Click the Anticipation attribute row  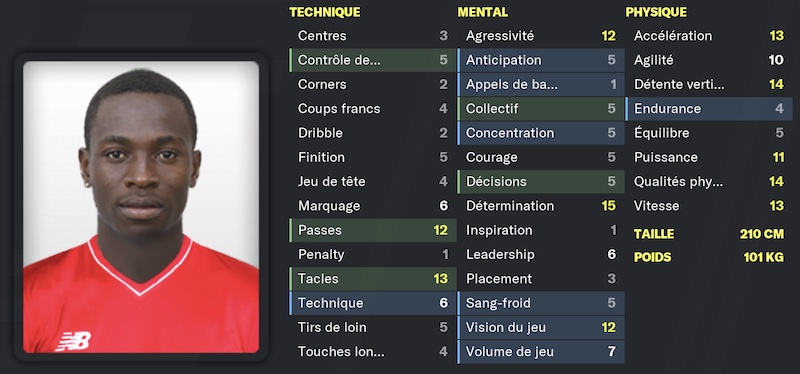click(x=541, y=60)
